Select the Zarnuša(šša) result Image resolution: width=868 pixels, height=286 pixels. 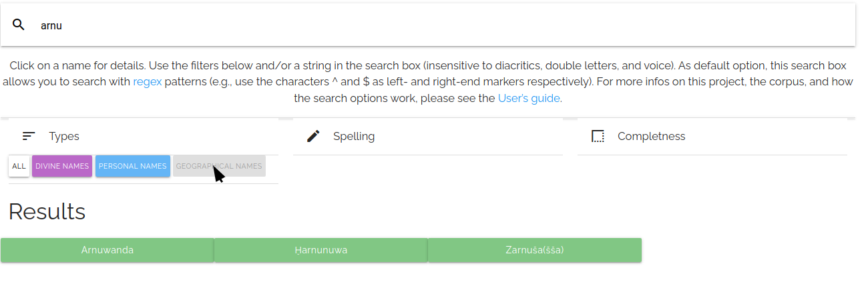(x=535, y=250)
